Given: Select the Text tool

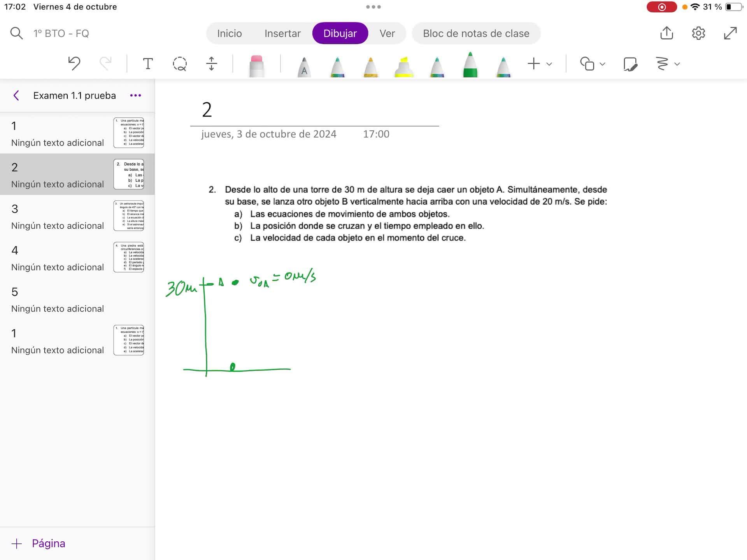Looking at the screenshot, I should (147, 63).
